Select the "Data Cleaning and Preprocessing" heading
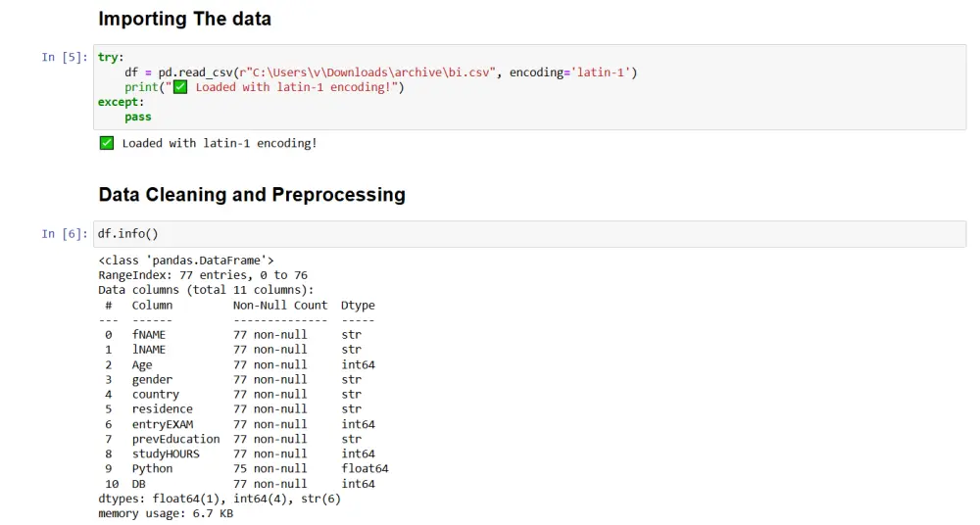Image resolution: width=980 pixels, height=525 pixels. 252,195
